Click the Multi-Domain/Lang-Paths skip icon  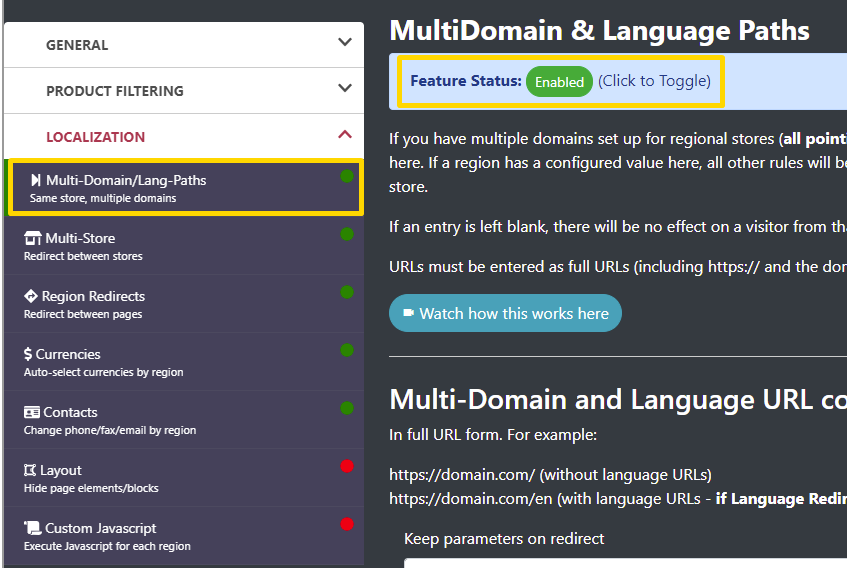coord(36,180)
